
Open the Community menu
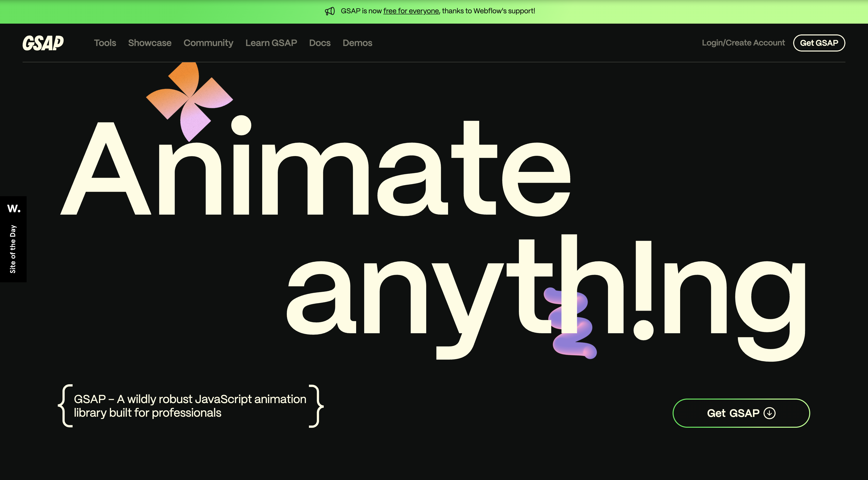(x=208, y=43)
